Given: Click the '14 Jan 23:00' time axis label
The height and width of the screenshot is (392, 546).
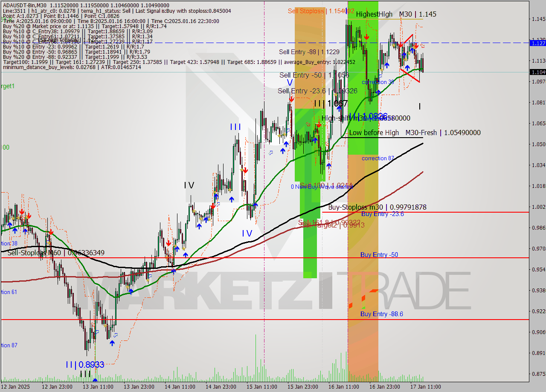Looking at the screenshot, I should click(x=221, y=387).
